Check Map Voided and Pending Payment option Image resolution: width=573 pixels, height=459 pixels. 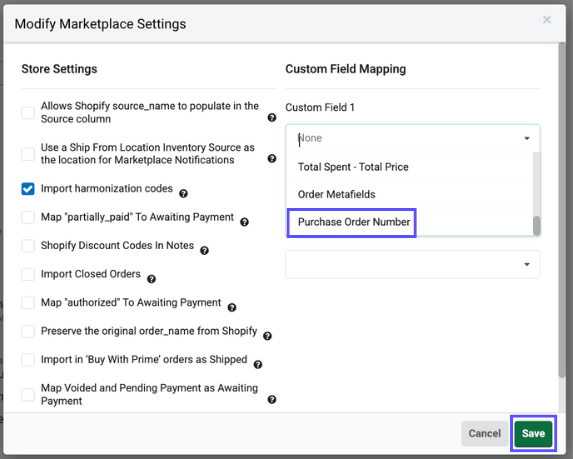click(x=28, y=395)
